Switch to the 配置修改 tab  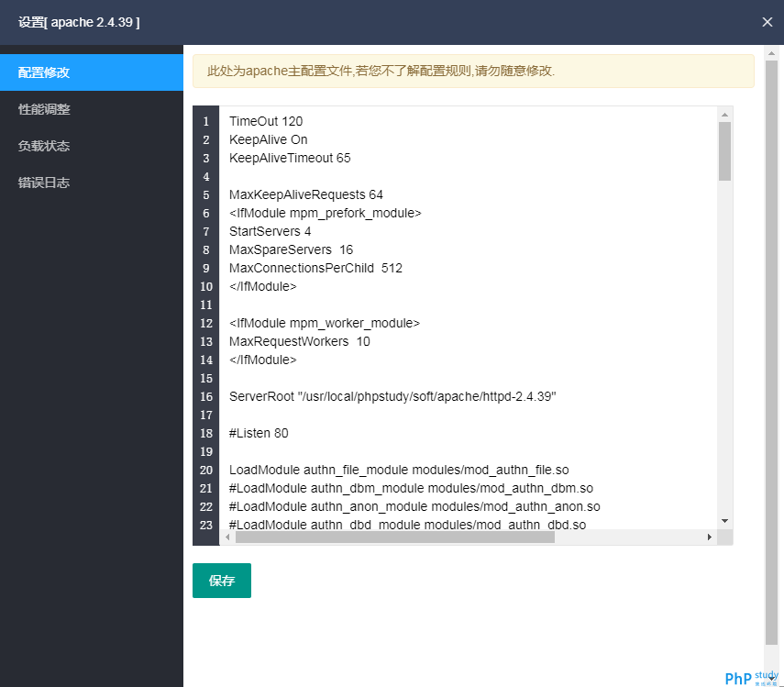[x=92, y=72]
